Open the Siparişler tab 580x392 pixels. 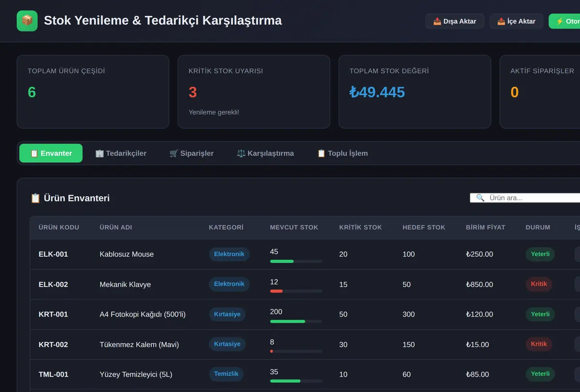(x=191, y=153)
